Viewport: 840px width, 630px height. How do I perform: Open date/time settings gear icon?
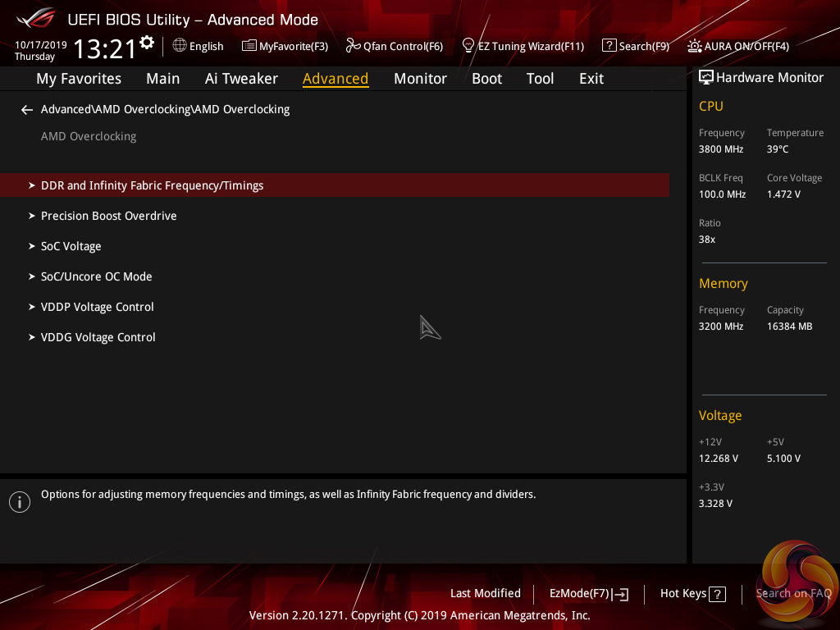(x=147, y=43)
